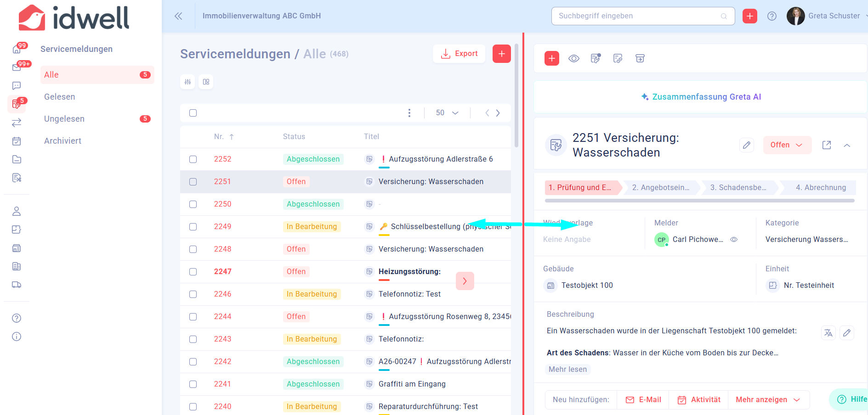Edit the title of ticket 2251
This screenshot has height=415, width=868.
(747, 145)
